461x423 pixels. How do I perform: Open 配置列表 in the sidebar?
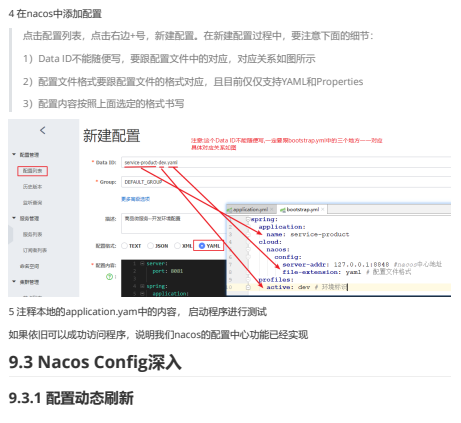coord(32,171)
